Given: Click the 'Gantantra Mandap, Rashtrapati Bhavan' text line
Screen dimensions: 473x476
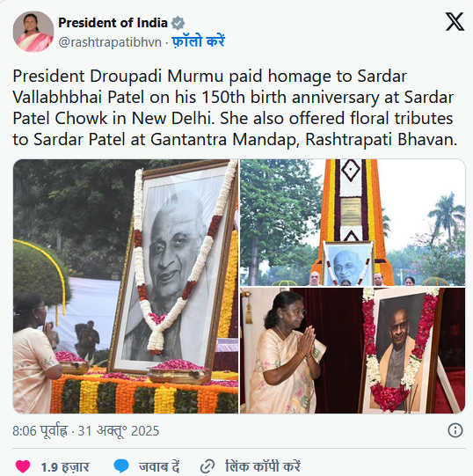Looking at the screenshot, I should click(235, 140).
